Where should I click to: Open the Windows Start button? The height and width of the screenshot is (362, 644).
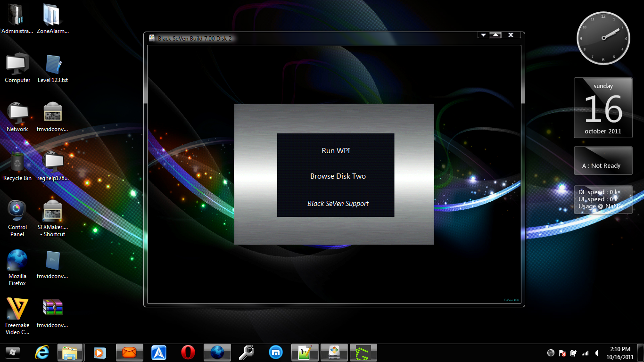tap(13, 352)
